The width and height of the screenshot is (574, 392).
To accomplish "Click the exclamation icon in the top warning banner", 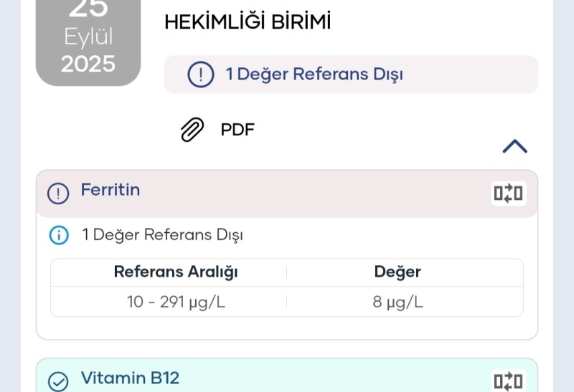I will tap(201, 75).
